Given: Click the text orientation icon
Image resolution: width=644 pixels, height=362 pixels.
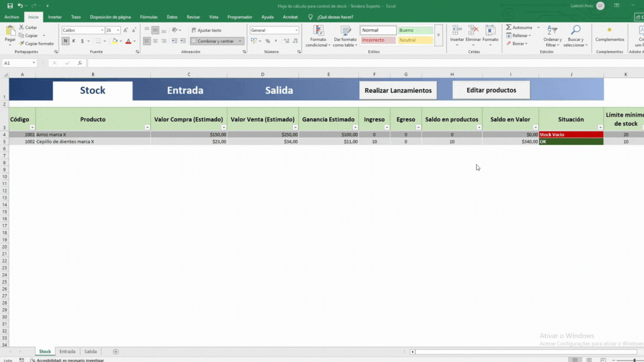Looking at the screenshot, I should pyautogui.click(x=175, y=30).
